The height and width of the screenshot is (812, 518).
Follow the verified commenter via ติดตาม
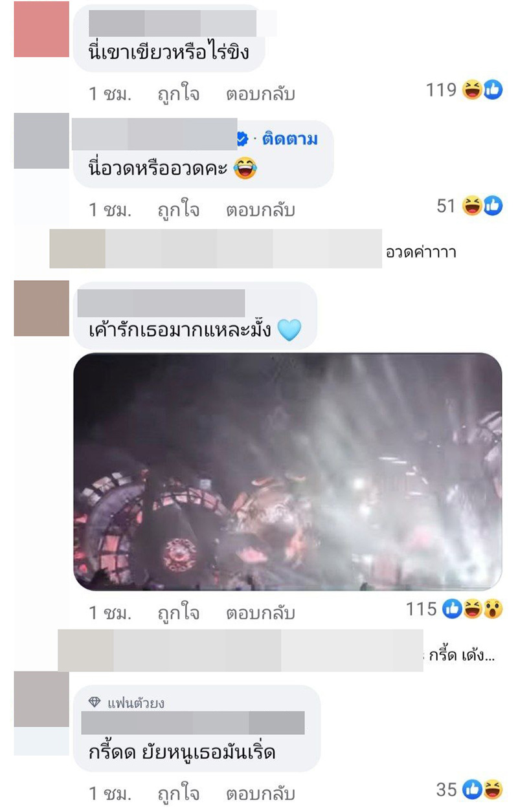[x=290, y=138]
